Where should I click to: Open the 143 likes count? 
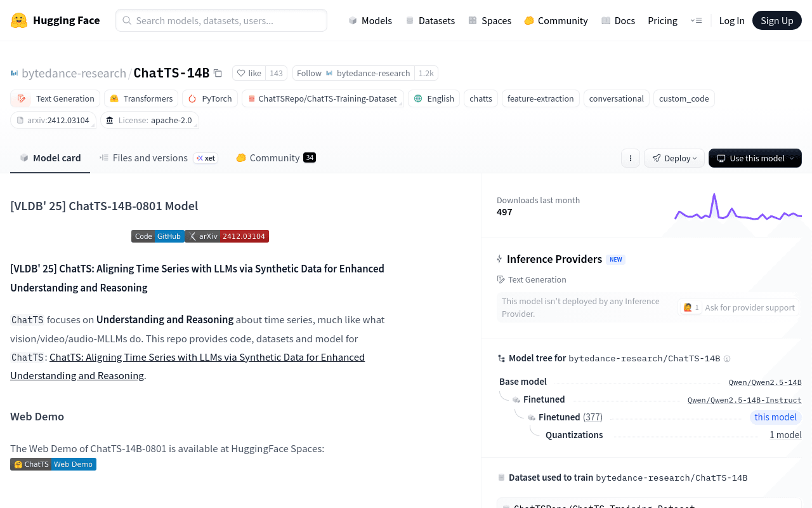point(276,73)
